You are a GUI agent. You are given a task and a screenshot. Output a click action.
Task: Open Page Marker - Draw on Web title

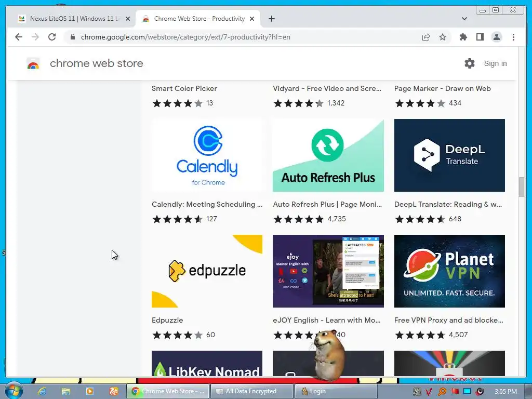tap(443, 88)
